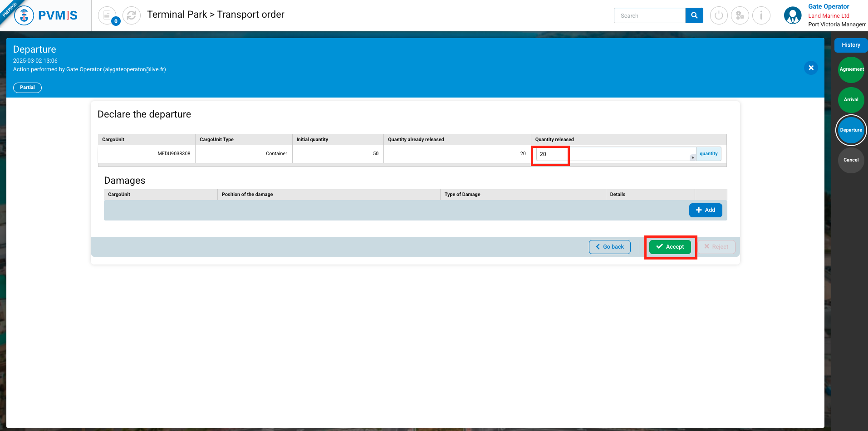Open the History tab
868x431 pixels.
tap(850, 45)
